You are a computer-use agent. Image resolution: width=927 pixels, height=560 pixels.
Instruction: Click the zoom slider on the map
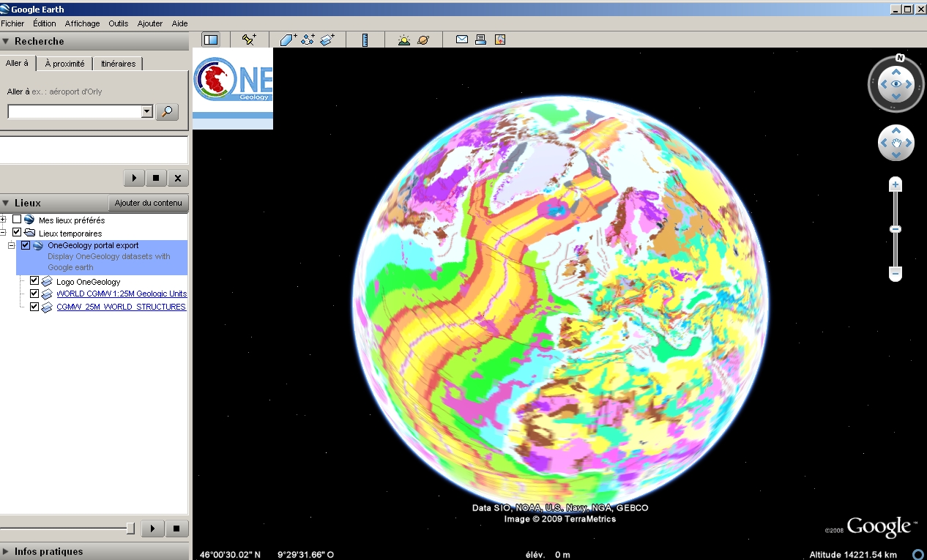(x=896, y=229)
